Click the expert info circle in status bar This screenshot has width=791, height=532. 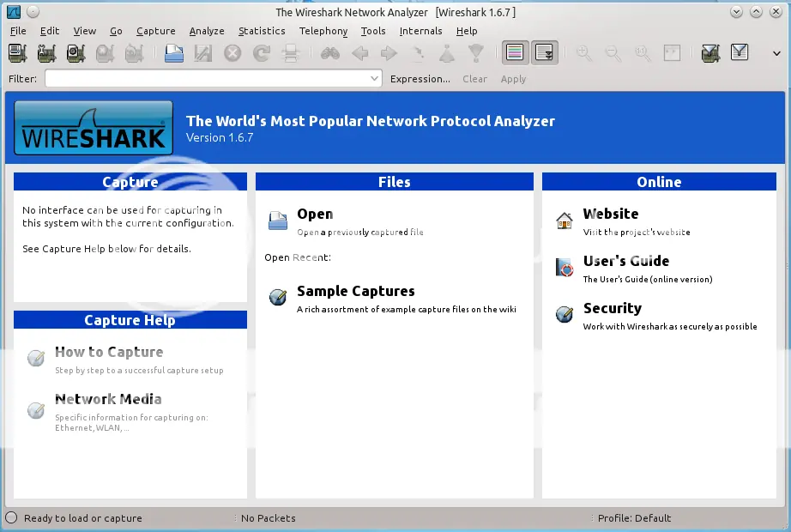pos(11,518)
